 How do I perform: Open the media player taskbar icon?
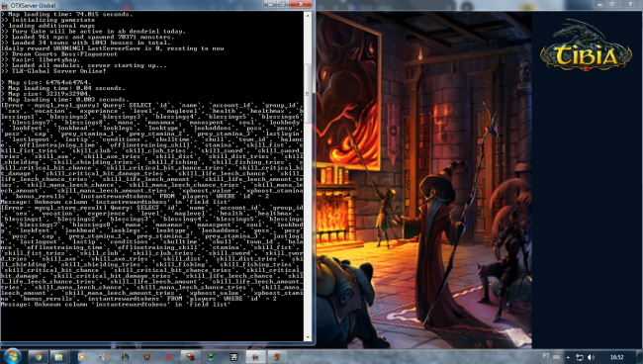pyautogui.click(x=81, y=357)
